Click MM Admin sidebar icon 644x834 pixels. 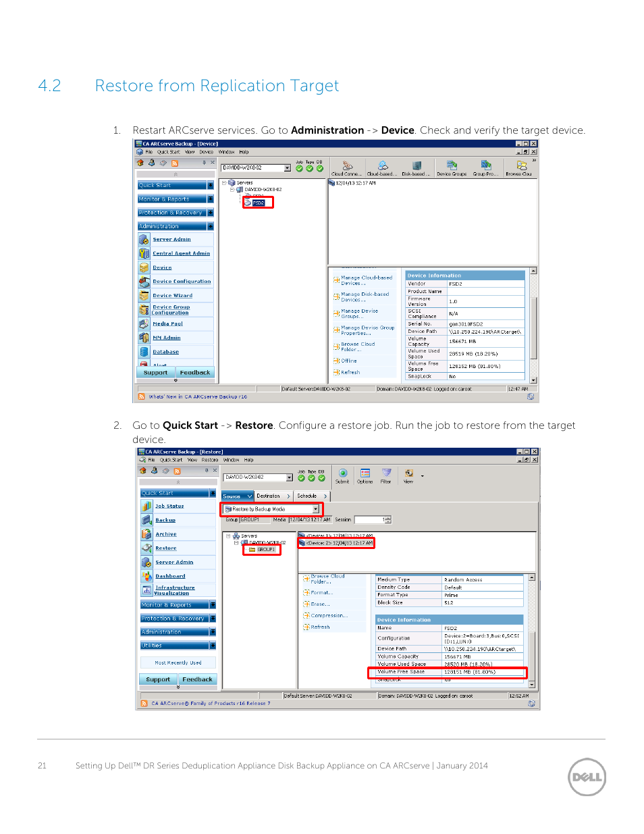tap(144, 338)
